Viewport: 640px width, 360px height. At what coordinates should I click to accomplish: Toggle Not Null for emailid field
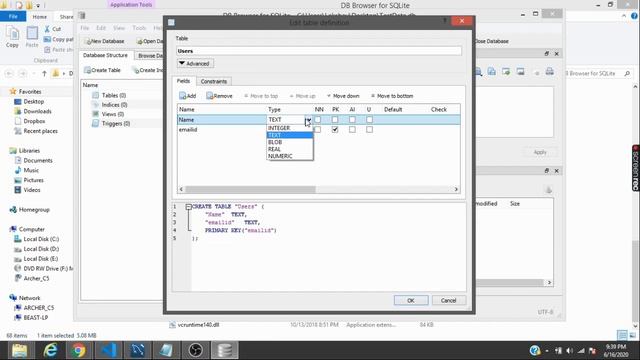[318, 129]
